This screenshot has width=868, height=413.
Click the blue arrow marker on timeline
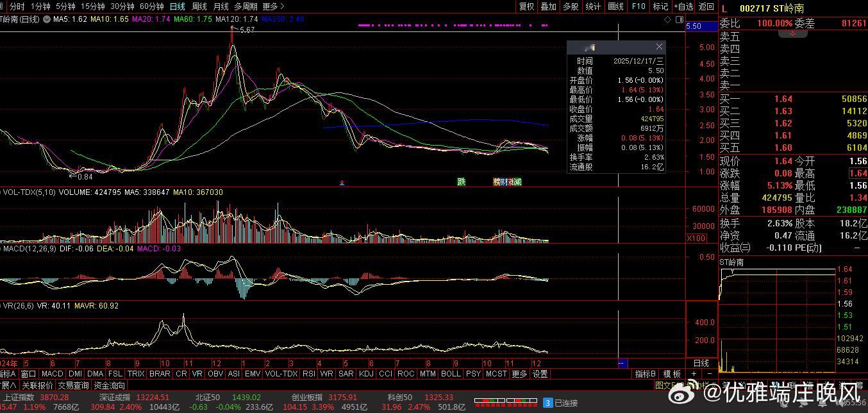(x=342, y=183)
